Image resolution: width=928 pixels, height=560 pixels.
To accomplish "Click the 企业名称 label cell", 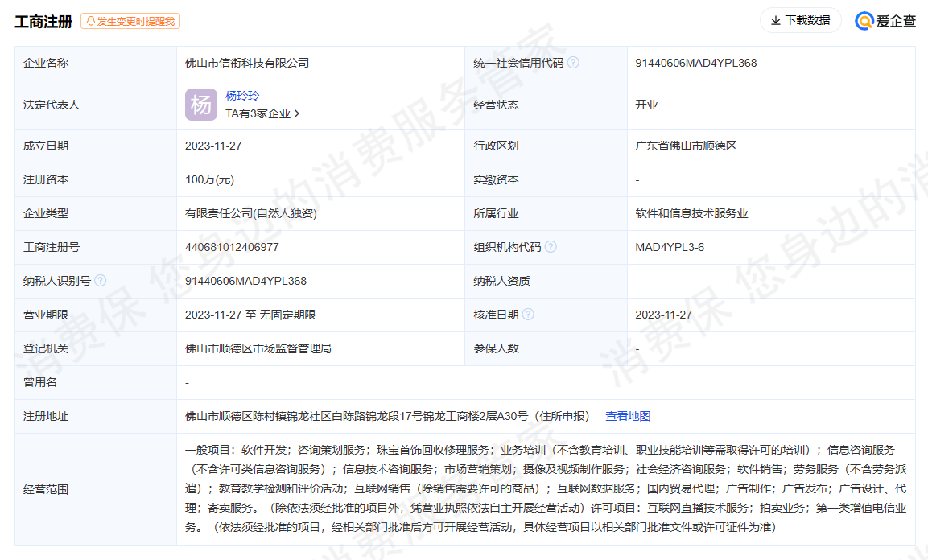I will point(96,63).
